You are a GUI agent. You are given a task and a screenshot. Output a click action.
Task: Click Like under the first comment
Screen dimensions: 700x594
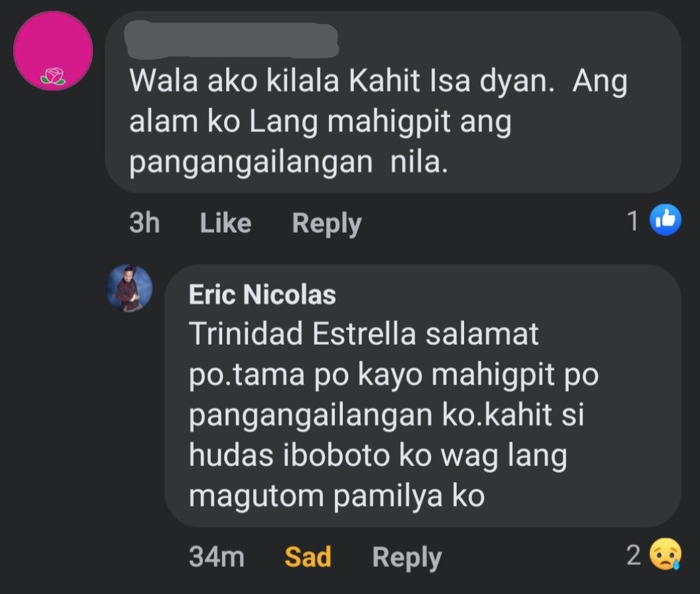click(225, 223)
